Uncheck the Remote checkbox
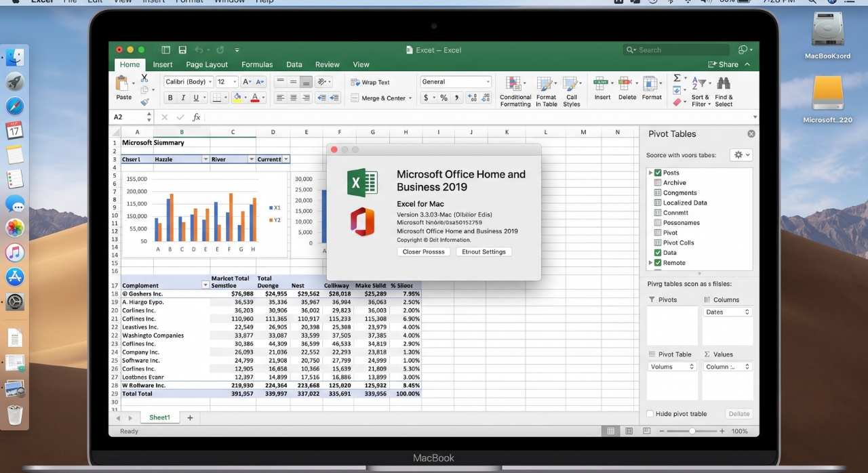868x473 pixels. click(x=658, y=263)
